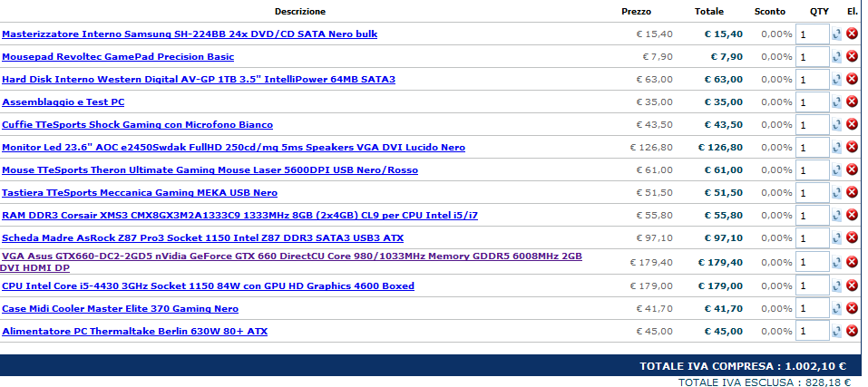Screen dimensions: 868x387
Task: Refresh quantity for Revoltec mousepad
Action: tap(836, 57)
